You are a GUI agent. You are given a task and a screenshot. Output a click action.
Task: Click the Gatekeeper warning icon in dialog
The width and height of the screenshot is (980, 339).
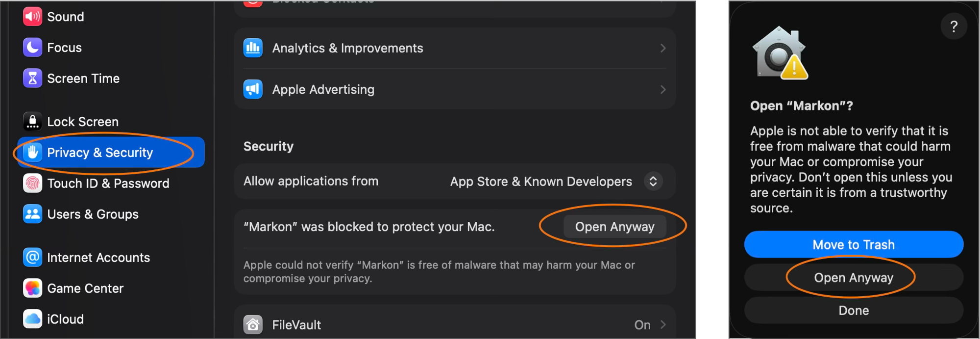pyautogui.click(x=780, y=53)
